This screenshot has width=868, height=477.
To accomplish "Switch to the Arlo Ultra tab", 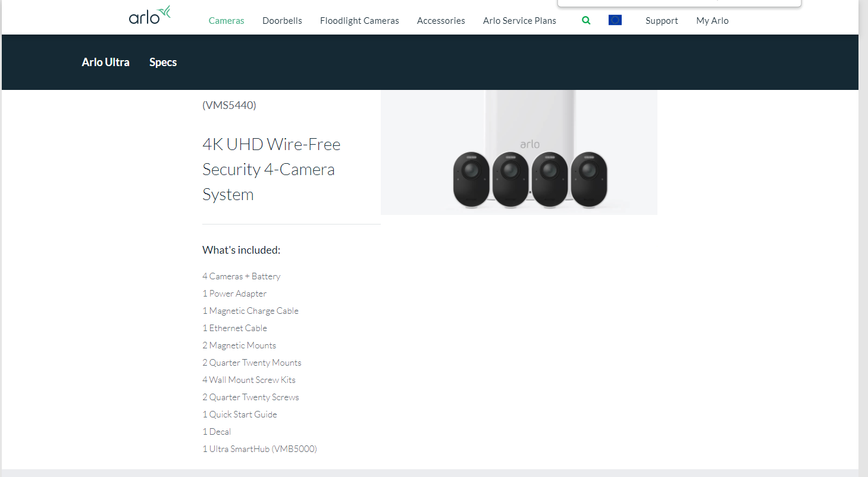I will (x=105, y=62).
